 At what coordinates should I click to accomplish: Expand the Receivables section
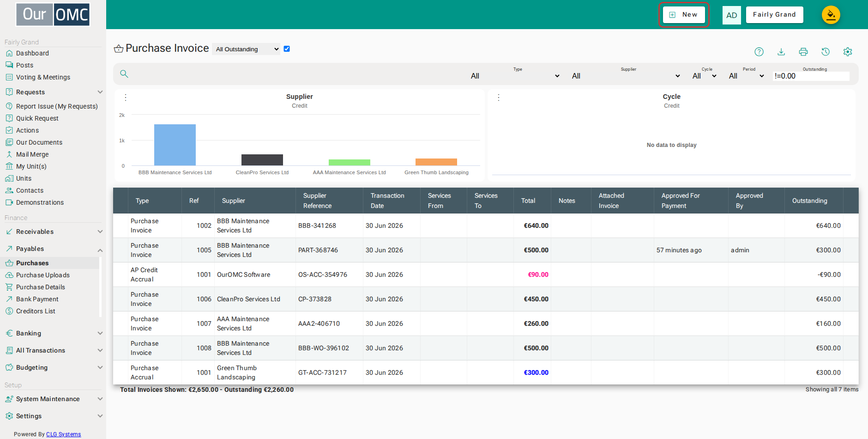(54, 232)
